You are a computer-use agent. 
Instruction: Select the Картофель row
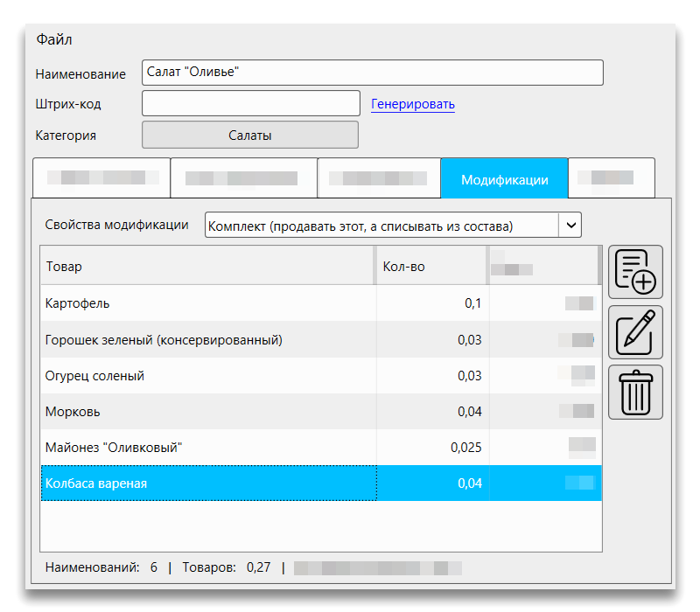208,303
